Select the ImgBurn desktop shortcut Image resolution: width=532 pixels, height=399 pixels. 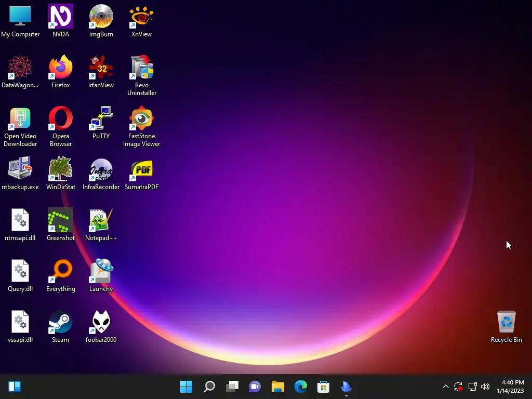click(101, 20)
